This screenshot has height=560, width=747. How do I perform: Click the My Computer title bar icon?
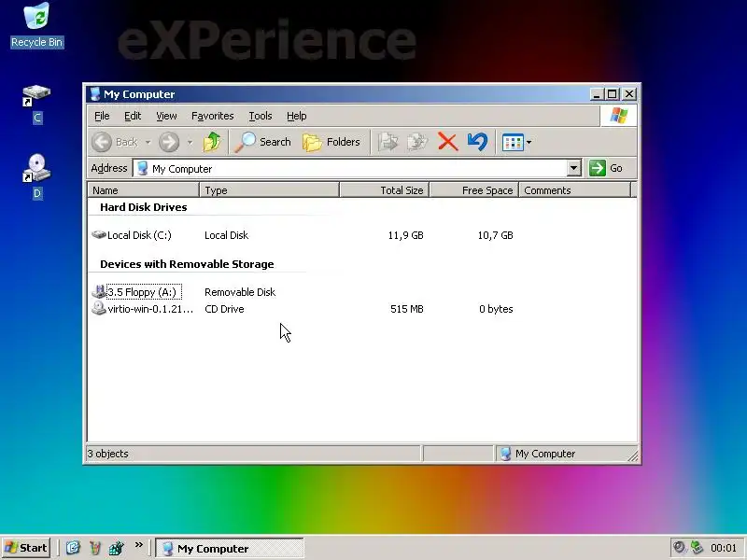click(x=95, y=94)
